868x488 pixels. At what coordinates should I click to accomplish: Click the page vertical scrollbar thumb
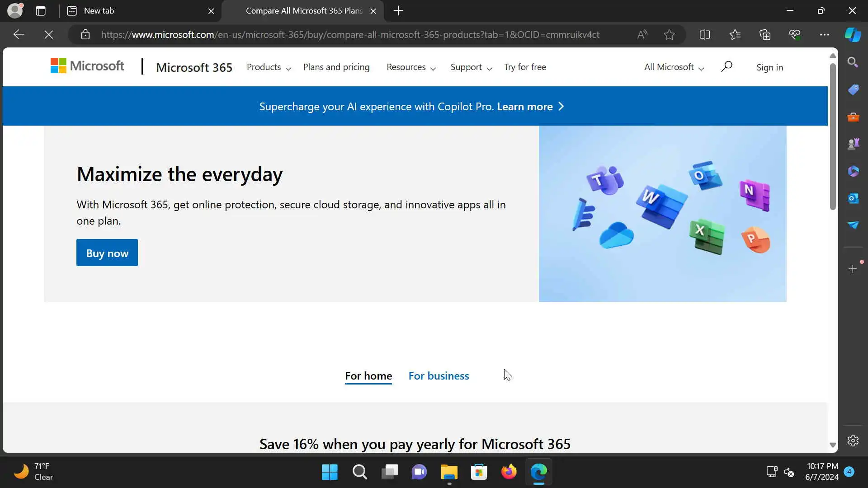click(x=833, y=136)
